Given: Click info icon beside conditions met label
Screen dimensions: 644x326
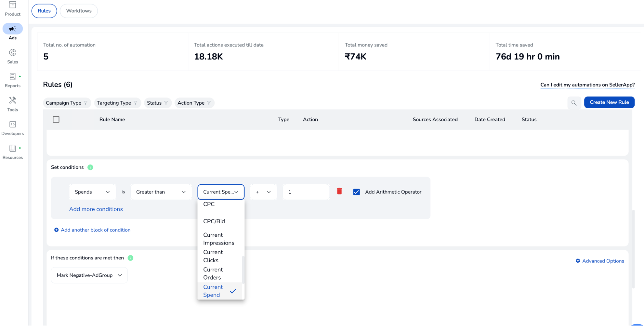Looking at the screenshot, I should tap(130, 258).
